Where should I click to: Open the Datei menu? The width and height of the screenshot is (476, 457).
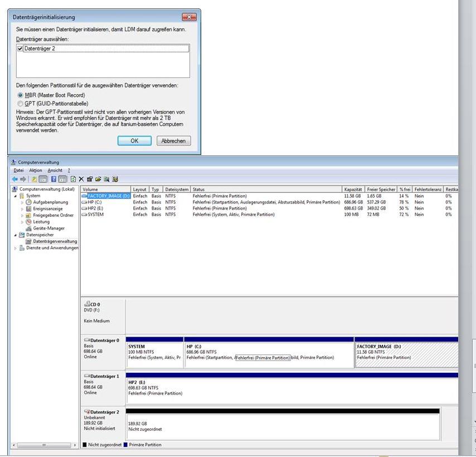pyautogui.click(x=18, y=171)
